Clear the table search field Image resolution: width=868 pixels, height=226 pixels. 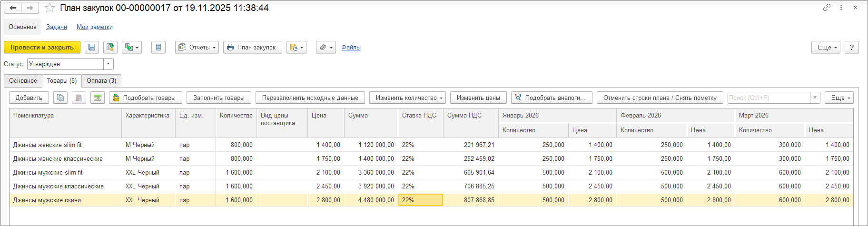[815, 98]
